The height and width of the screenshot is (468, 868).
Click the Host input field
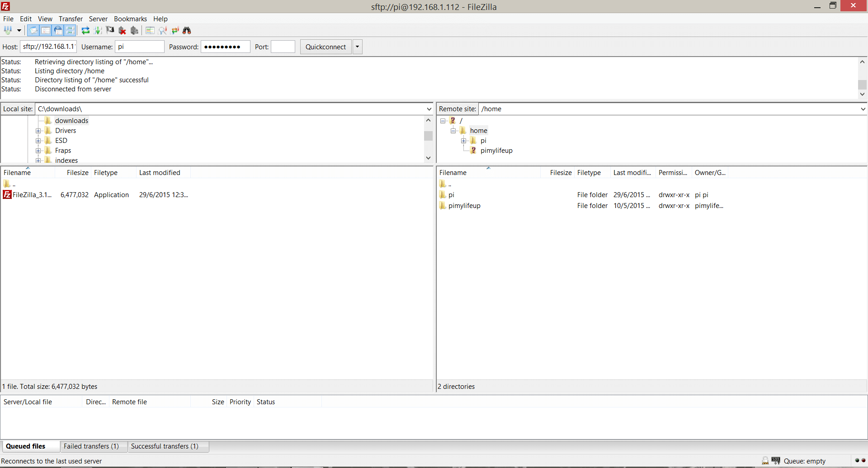coord(48,47)
